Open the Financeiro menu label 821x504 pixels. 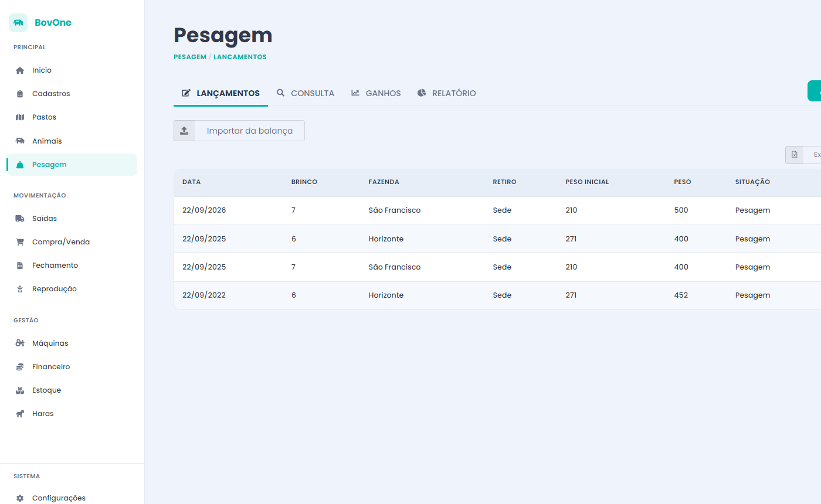tap(51, 367)
